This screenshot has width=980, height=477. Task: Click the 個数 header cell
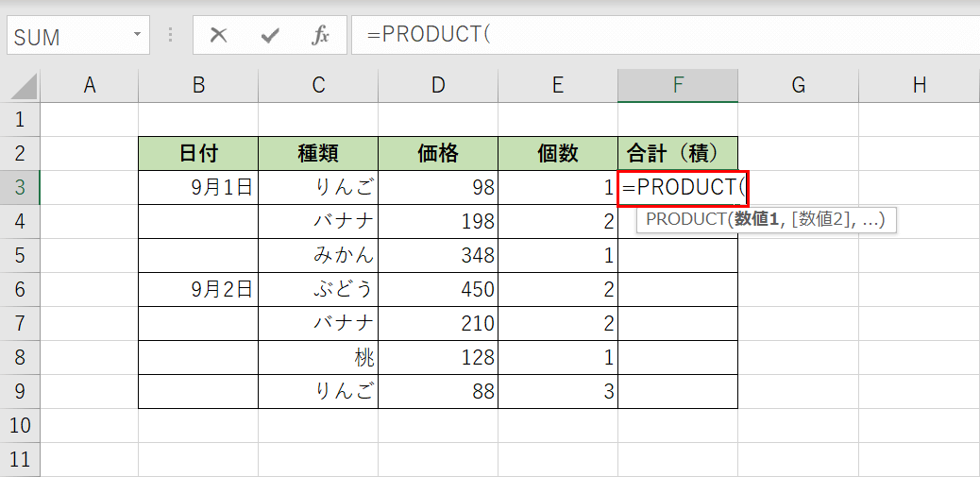558,153
